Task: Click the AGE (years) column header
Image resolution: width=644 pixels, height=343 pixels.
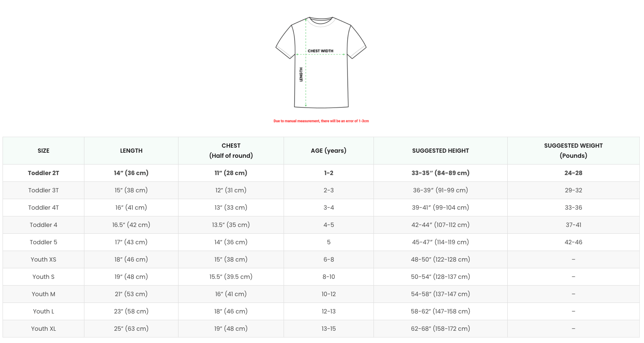Action: point(329,151)
